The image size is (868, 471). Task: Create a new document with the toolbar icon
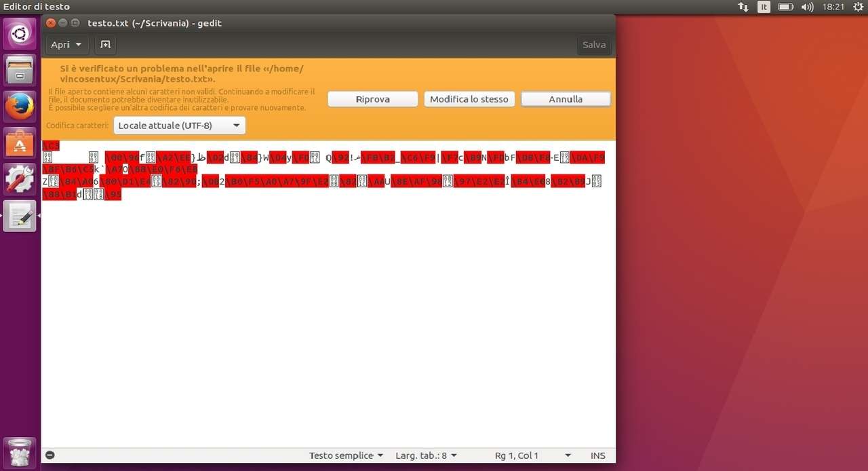[x=105, y=45]
